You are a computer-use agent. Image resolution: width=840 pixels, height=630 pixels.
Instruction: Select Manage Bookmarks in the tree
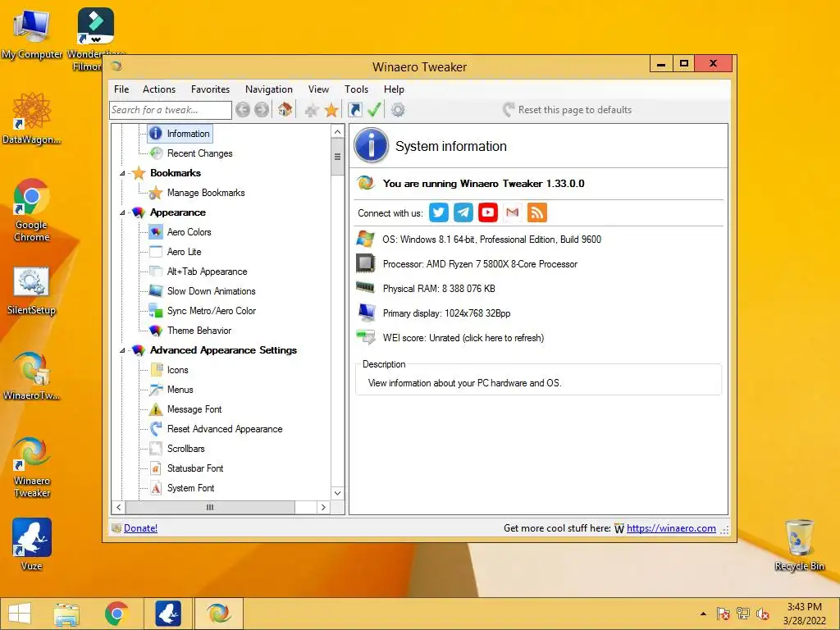pos(206,193)
